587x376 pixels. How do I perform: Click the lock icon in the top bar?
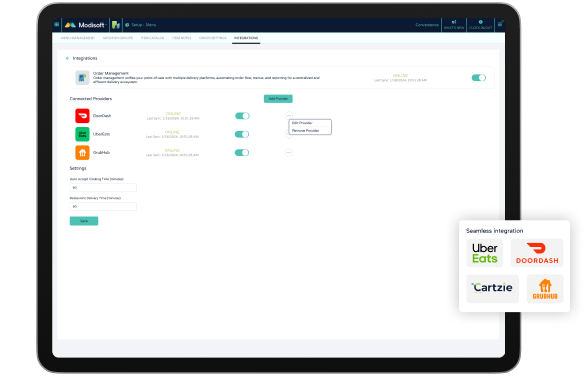point(500,24)
